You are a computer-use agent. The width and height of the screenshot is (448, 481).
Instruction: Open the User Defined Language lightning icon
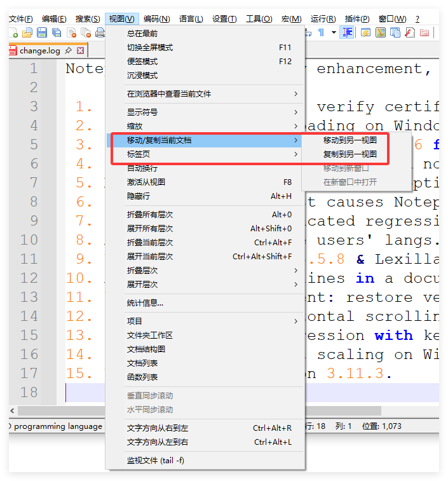pyautogui.click(x=365, y=32)
